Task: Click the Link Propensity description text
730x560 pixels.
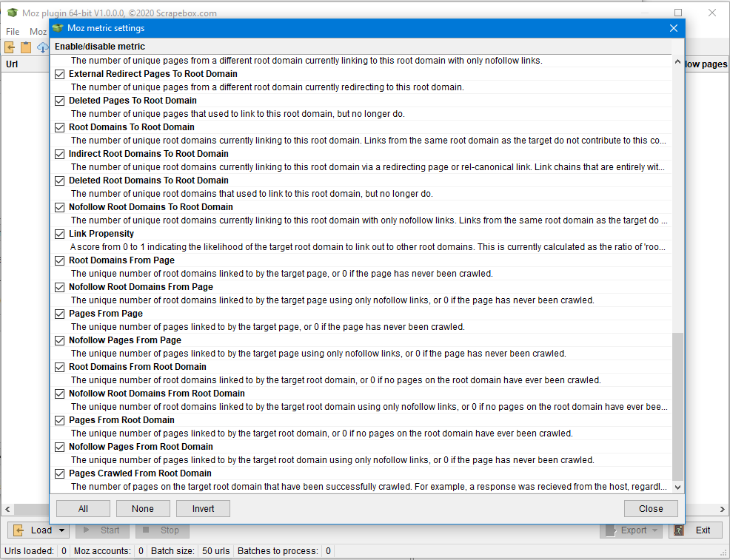Action: click(x=368, y=247)
